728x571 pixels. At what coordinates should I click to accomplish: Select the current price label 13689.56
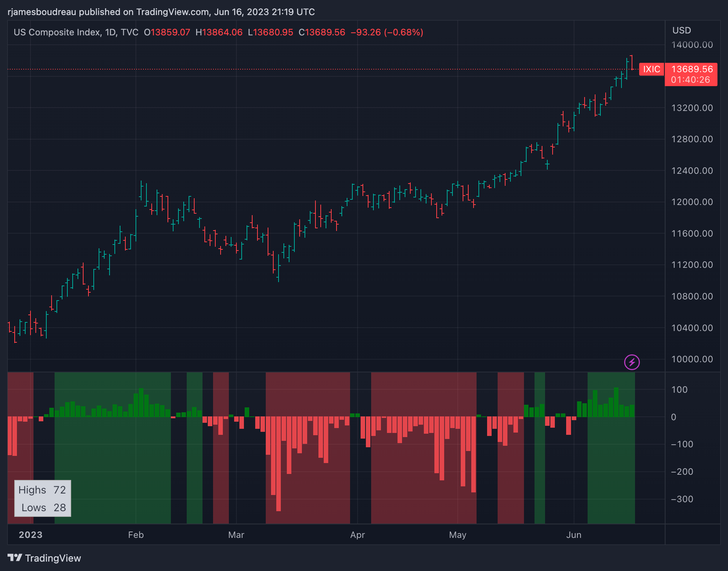tap(692, 69)
